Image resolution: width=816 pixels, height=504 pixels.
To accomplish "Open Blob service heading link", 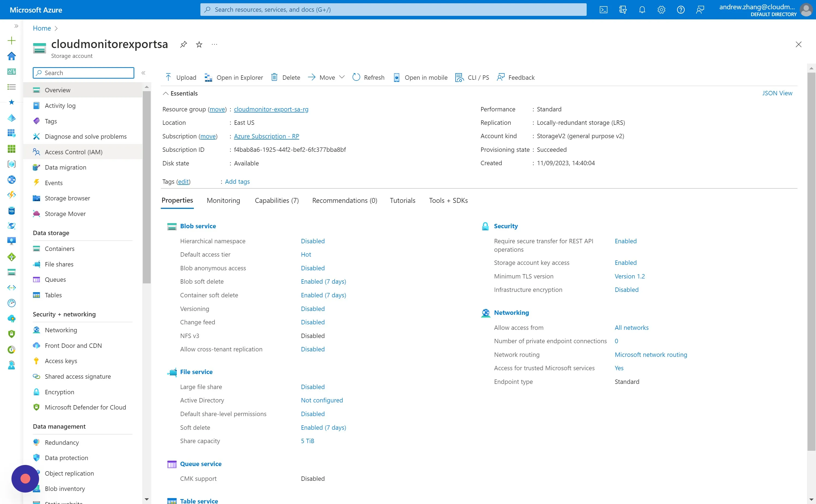I will (198, 226).
